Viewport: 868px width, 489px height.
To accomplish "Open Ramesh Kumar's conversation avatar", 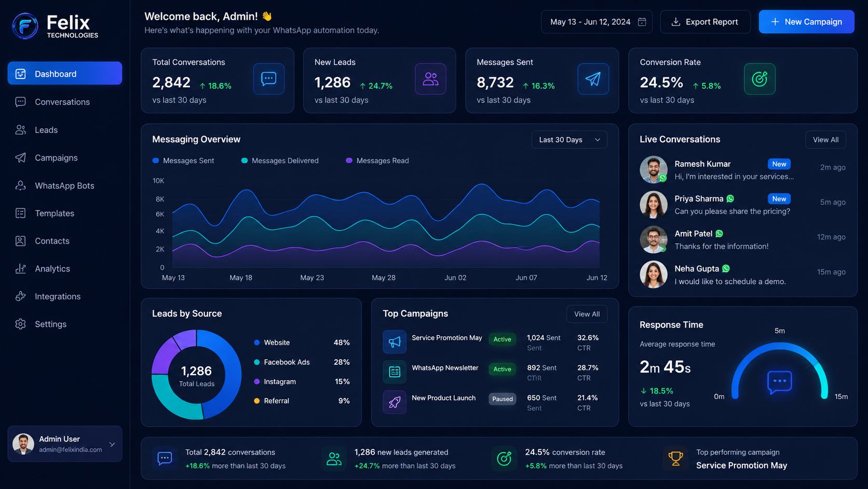I will coord(654,169).
